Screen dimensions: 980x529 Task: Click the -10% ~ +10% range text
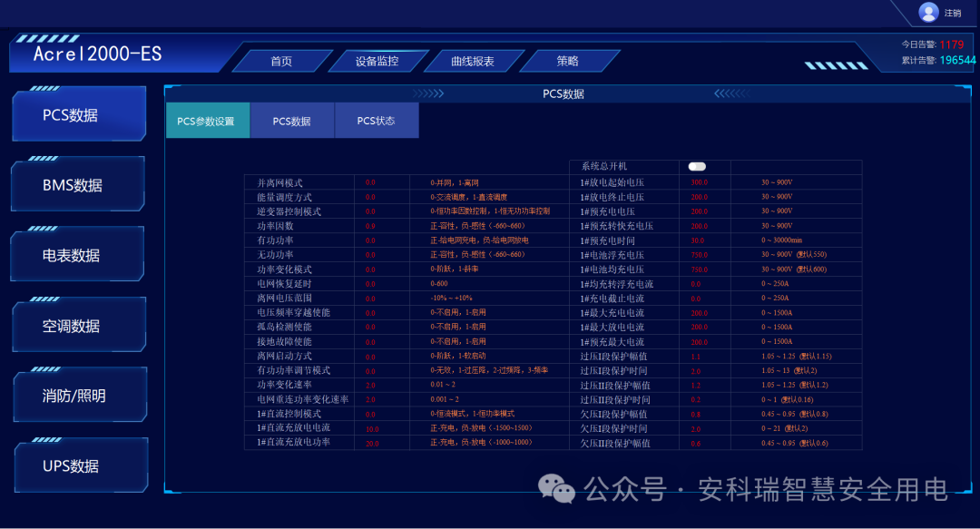[x=451, y=299]
